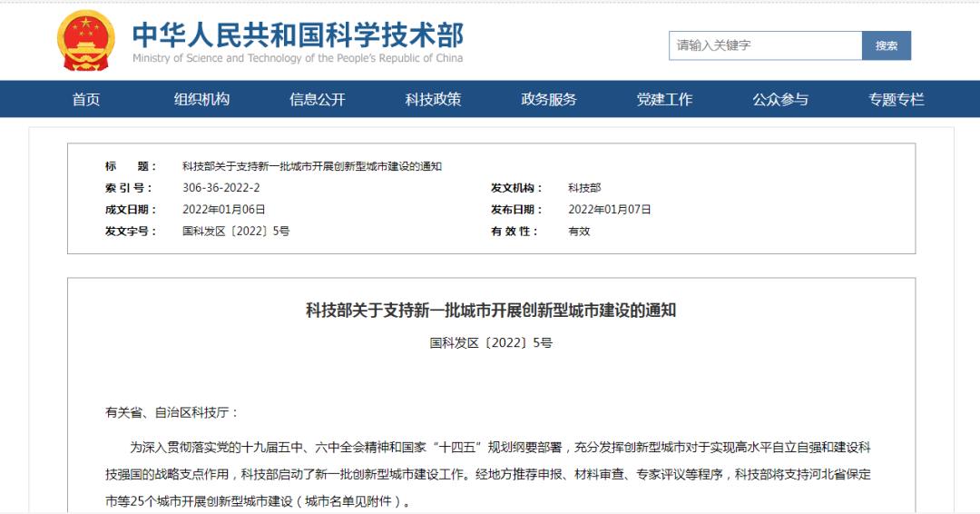Image resolution: width=980 pixels, height=514 pixels.
Task: Open the 信息公开 nav item
Action: coord(318,99)
